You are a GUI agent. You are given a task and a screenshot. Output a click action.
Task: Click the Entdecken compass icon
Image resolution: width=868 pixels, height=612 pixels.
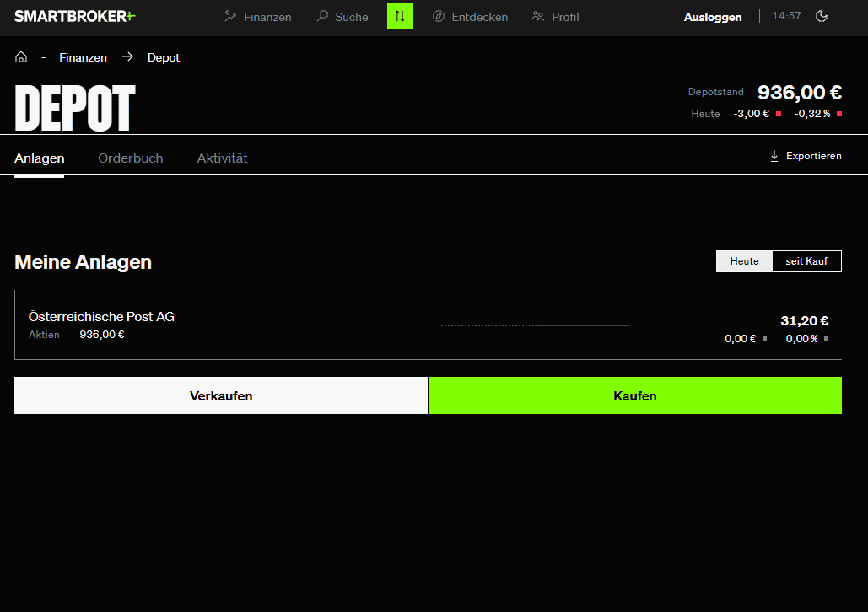coord(439,16)
